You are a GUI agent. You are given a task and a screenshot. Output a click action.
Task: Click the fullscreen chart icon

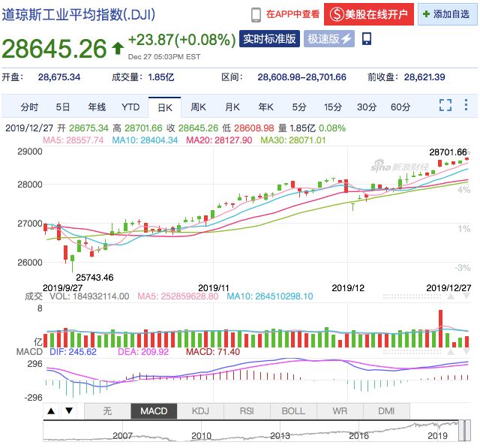tap(445, 107)
